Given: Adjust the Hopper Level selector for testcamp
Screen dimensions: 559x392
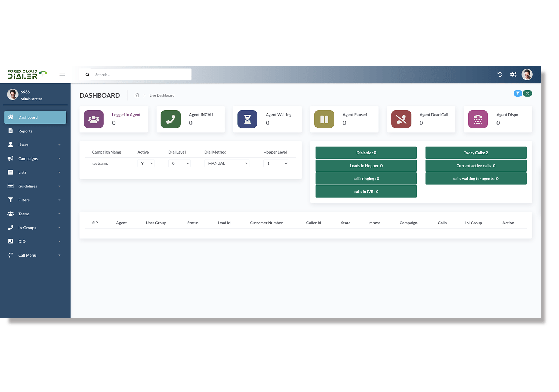Looking at the screenshot, I should click(276, 163).
